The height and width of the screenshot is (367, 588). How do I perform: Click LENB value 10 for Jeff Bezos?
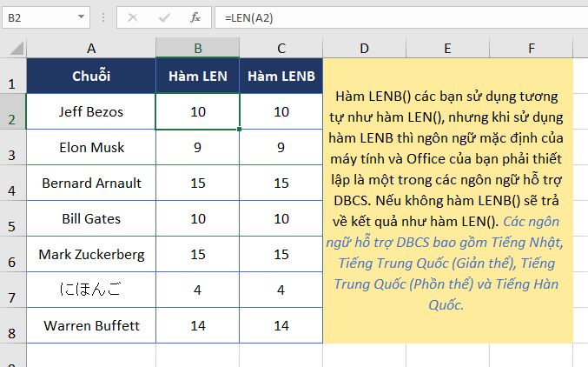tap(281, 111)
